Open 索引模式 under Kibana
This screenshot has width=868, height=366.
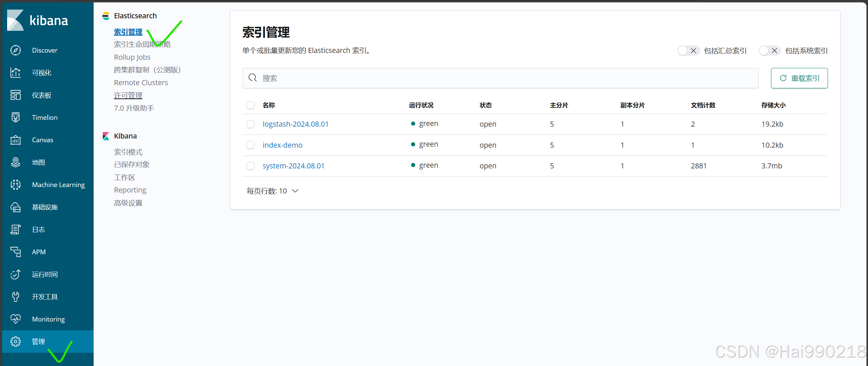128,152
